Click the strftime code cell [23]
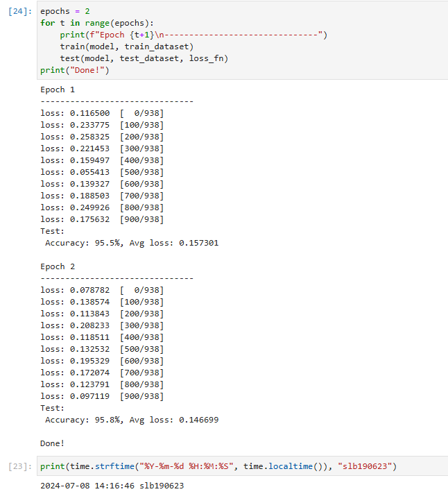The image size is (448, 494). coord(243,466)
